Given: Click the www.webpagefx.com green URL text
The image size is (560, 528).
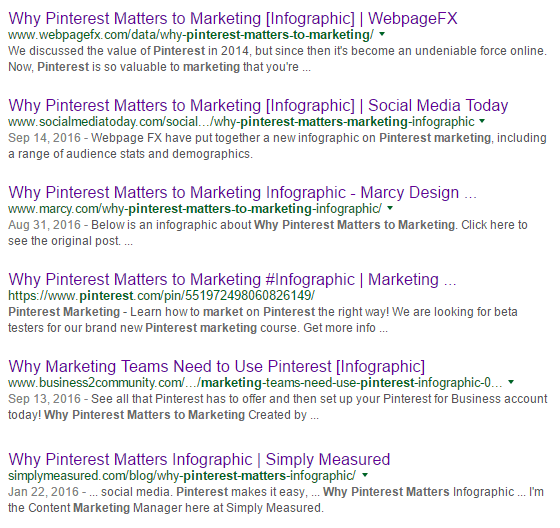Looking at the screenshot, I should 191,35.
